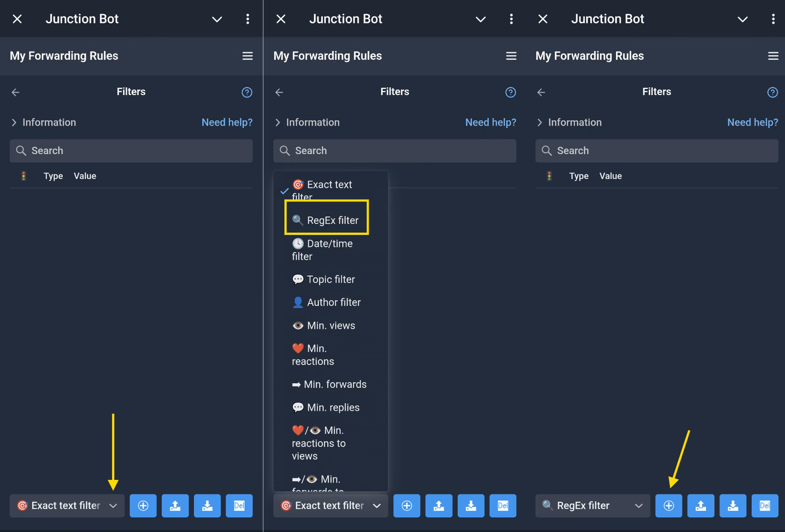
Task: Open Exact text filter dropdown in left panel
Action: (x=67, y=505)
